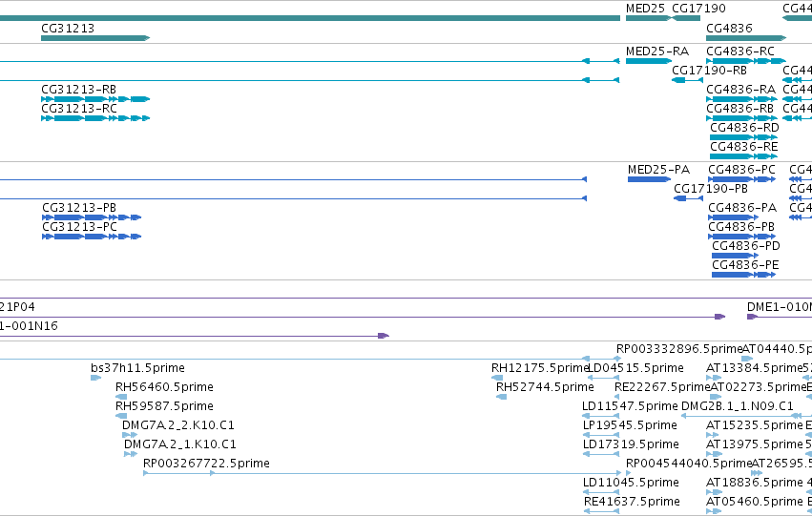Click the RH52744.5prime EST
Image resolution: width=812 pixels, height=516 pixels.
pos(501,397)
